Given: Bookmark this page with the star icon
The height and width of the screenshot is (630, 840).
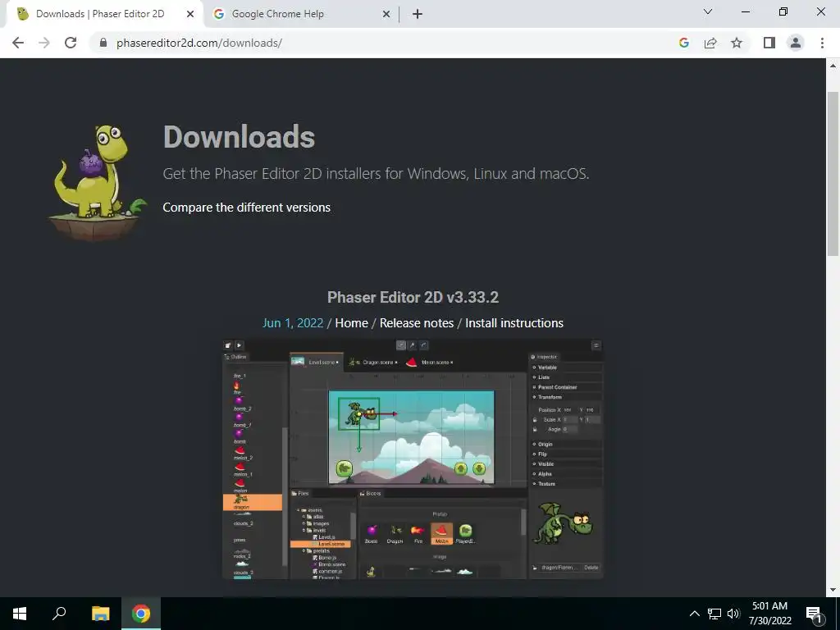Looking at the screenshot, I should coord(737,43).
